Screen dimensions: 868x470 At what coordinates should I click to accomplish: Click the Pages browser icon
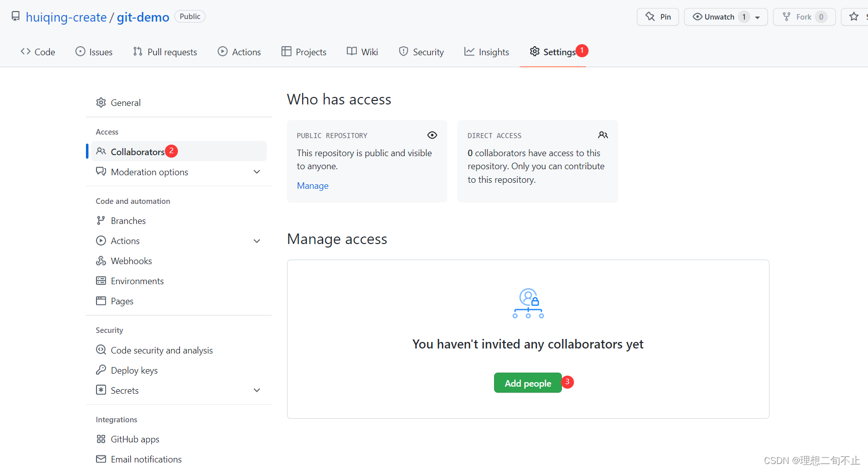click(101, 301)
